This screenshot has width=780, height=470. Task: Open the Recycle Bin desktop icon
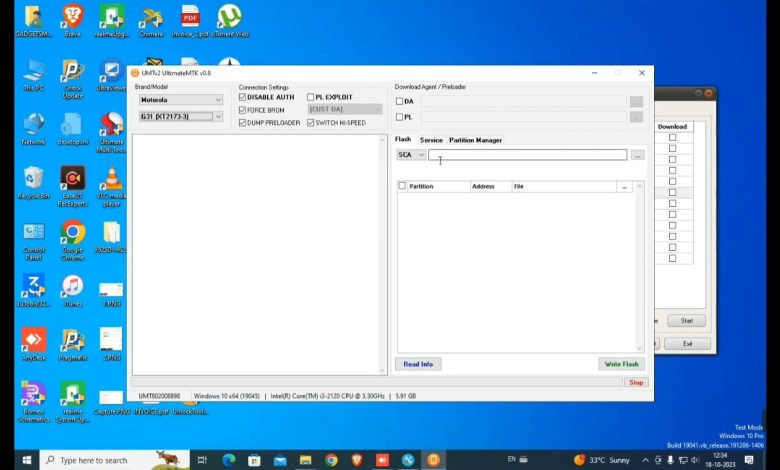click(x=33, y=179)
